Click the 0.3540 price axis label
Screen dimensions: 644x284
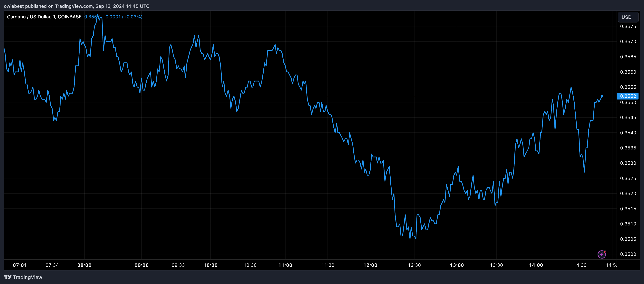(628, 133)
